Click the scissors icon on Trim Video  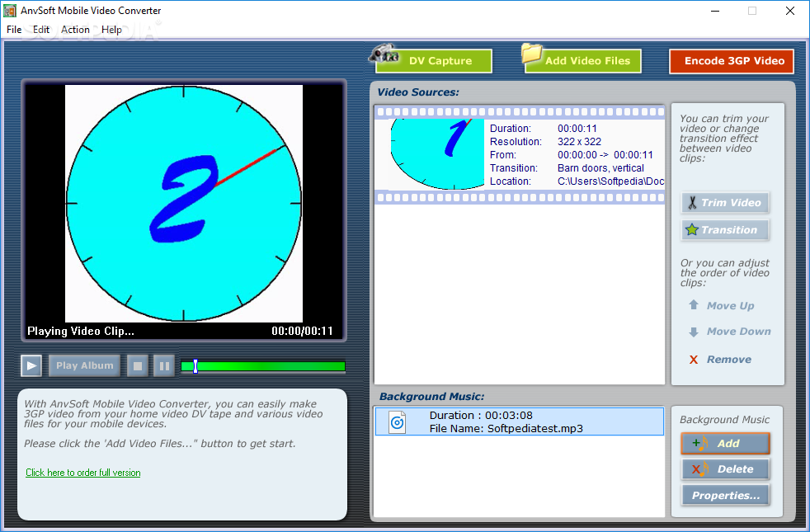(692, 202)
